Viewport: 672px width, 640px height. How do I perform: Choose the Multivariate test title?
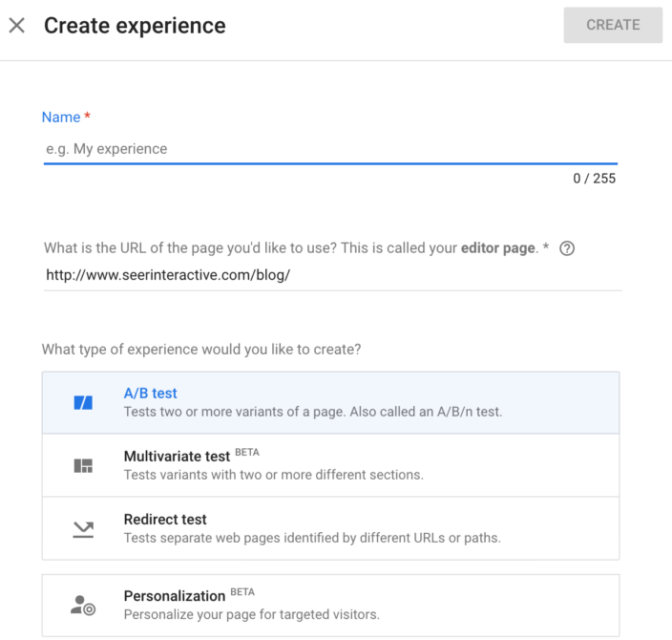pos(177,457)
